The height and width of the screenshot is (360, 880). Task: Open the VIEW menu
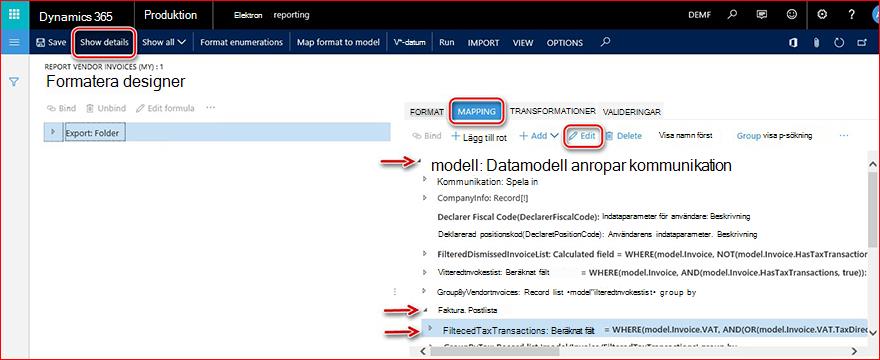coord(523,43)
